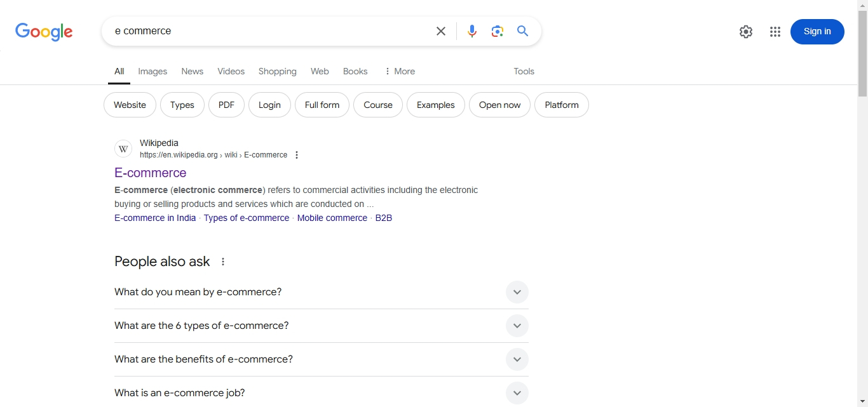Select the Types filter chip

(x=182, y=105)
